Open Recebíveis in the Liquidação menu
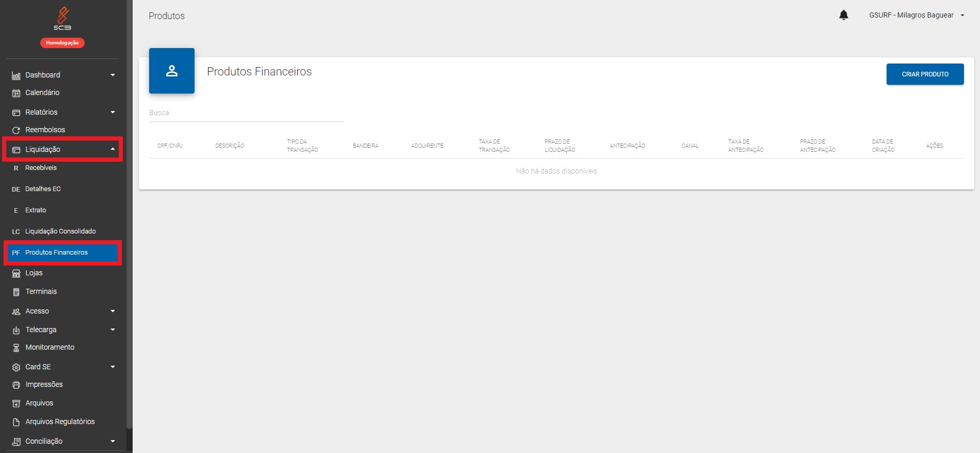980x453 pixels. (x=41, y=168)
